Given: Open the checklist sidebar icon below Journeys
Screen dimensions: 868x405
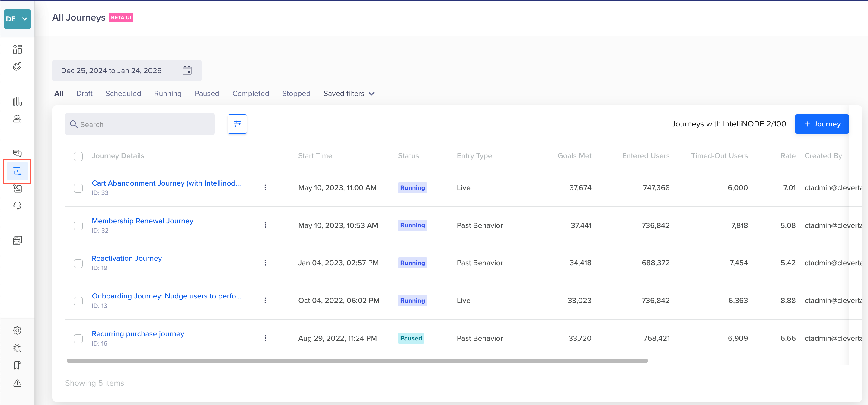Looking at the screenshot, I should [17, 188].
